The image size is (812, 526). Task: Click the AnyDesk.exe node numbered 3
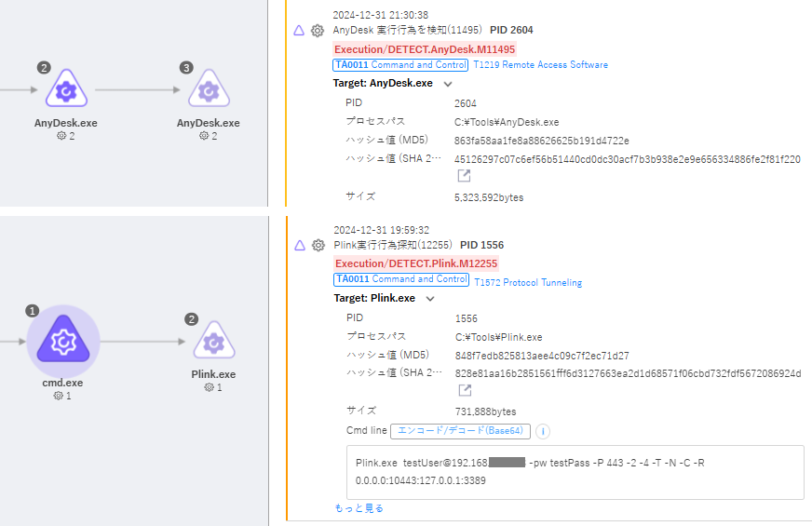pos(208,91)
